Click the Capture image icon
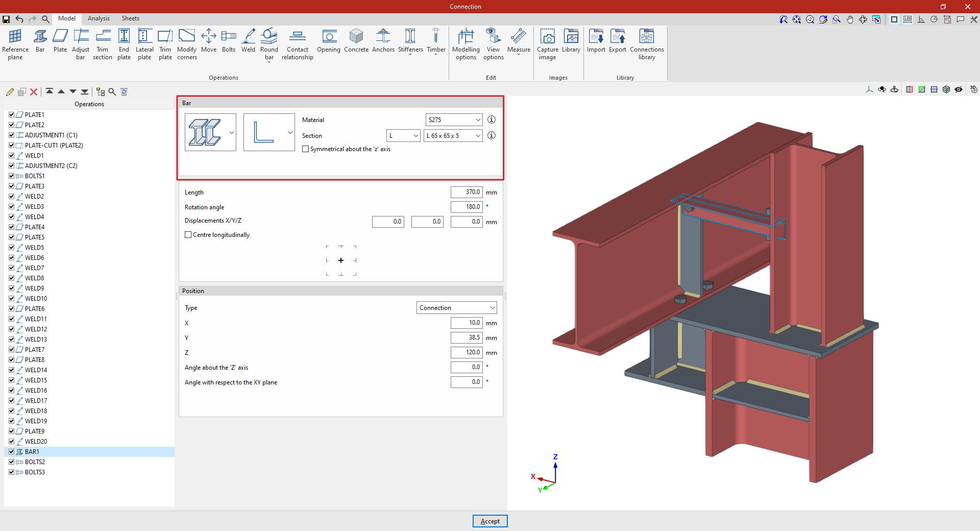The image size is (980, 531). 547,43
